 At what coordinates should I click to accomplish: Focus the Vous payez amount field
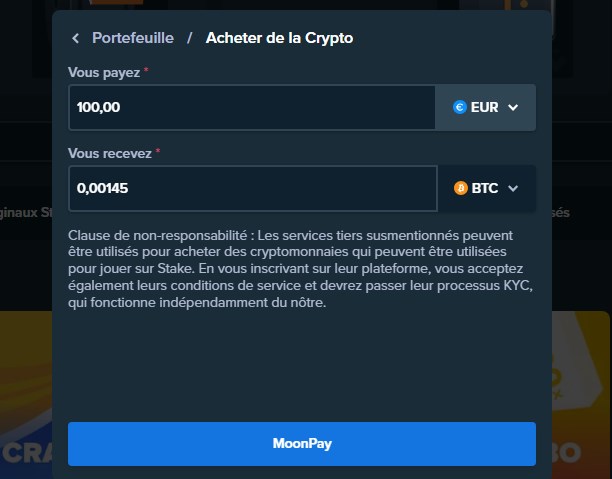click(251, 107)
